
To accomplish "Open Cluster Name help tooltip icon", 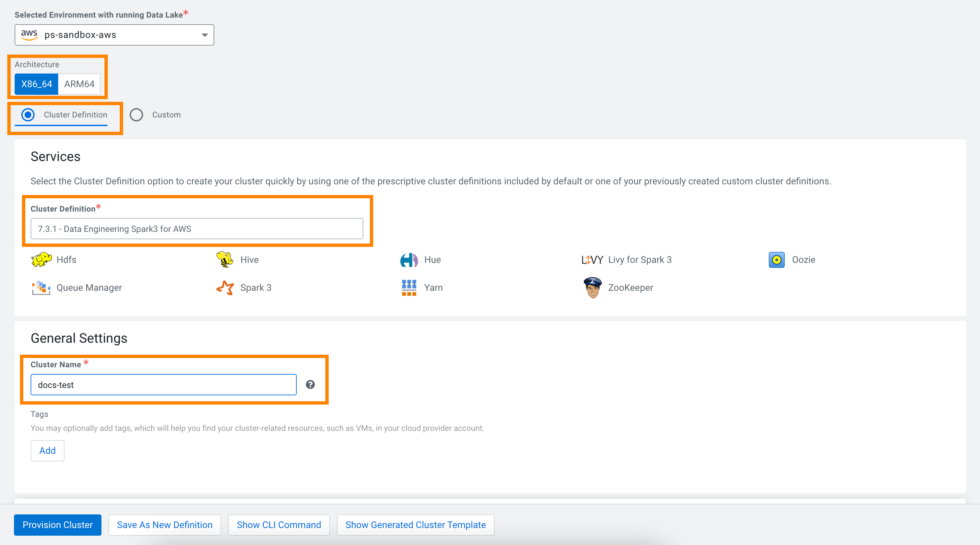I will tap(310, 384).
